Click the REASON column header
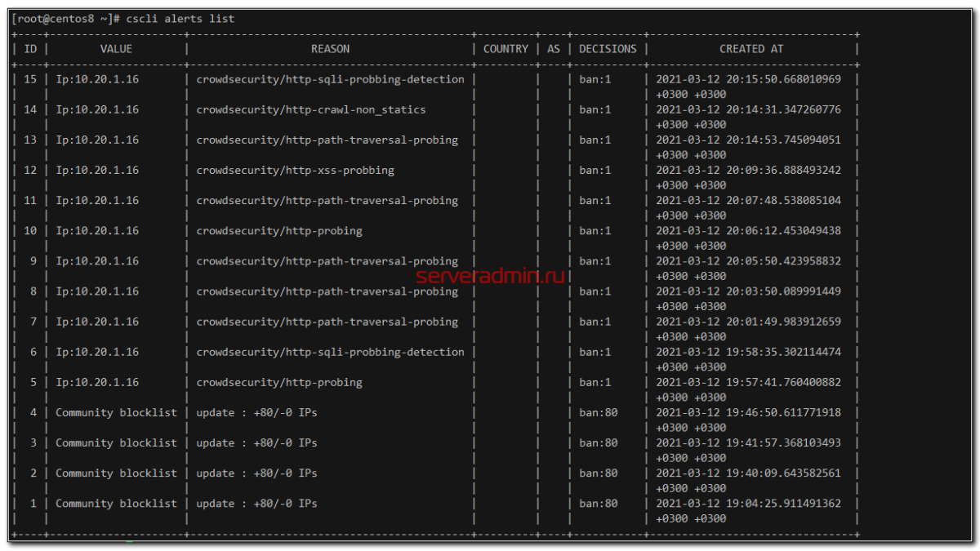980x551 pixels. point(330,49)
